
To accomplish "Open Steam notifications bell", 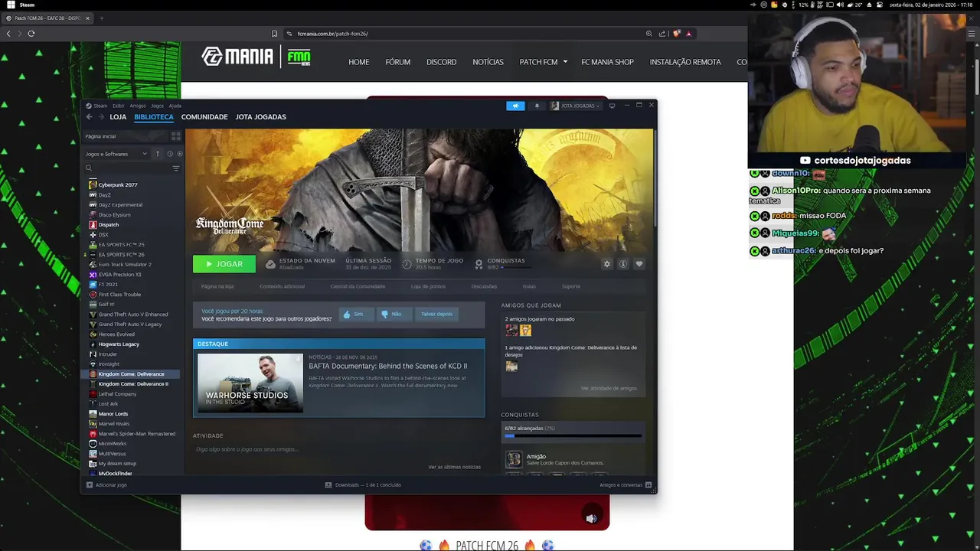I will [x=537, y=106].
